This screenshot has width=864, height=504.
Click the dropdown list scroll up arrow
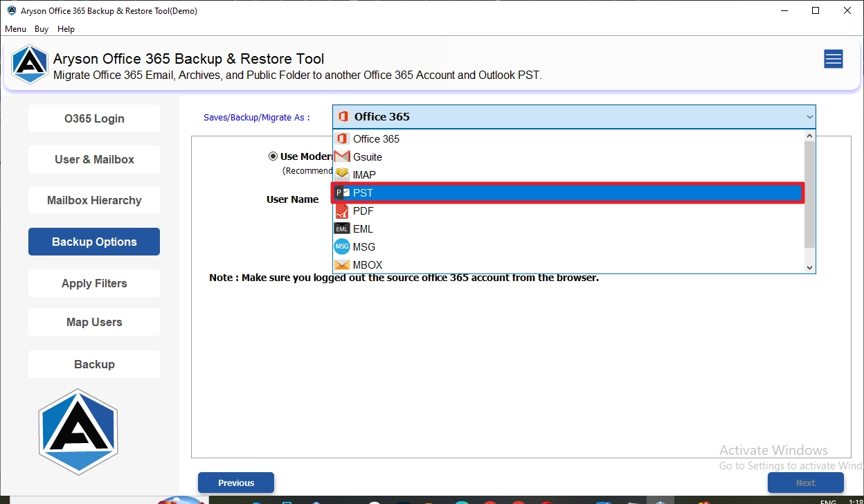point(810,136)
